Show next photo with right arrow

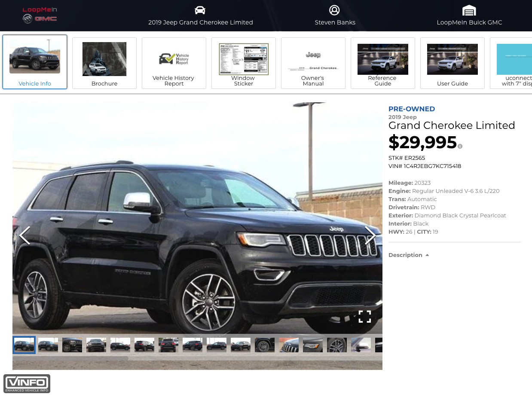370,235
